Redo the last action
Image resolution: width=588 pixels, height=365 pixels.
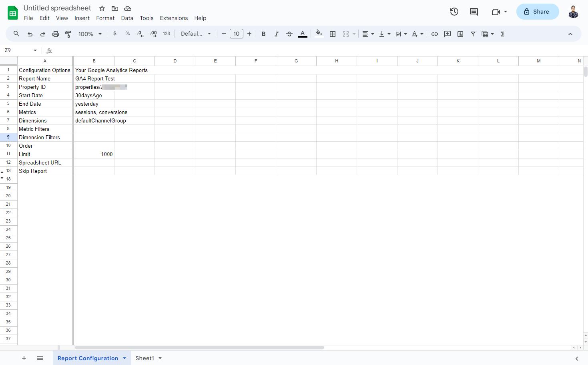click(x=43, y=34)
